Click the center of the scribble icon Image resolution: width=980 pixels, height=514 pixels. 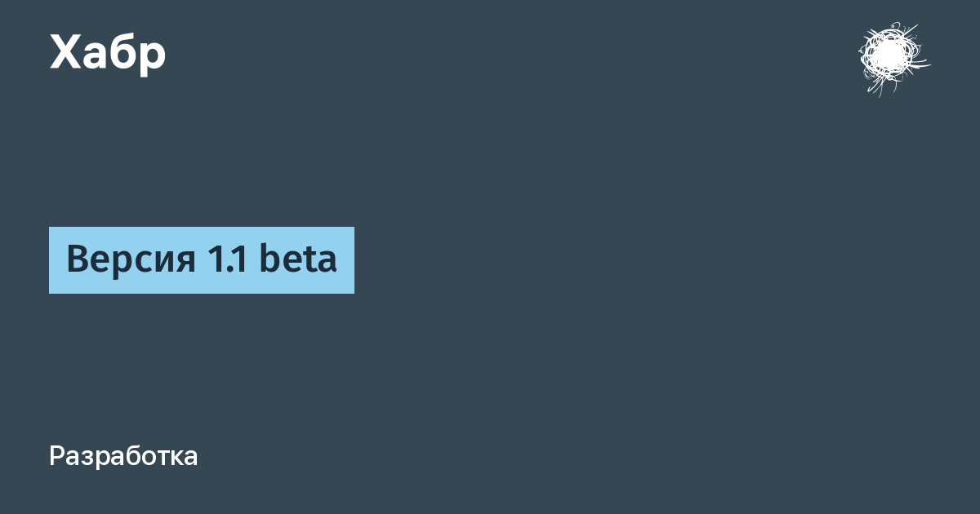click(889, 55)
